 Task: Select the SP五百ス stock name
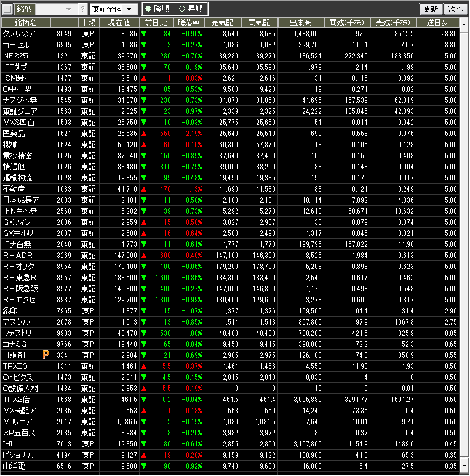click(x=19, y=433)
